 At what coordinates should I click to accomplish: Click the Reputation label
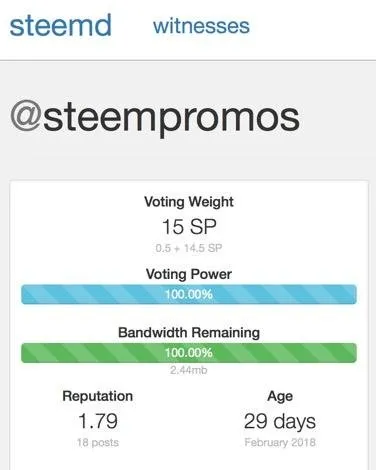98,396
